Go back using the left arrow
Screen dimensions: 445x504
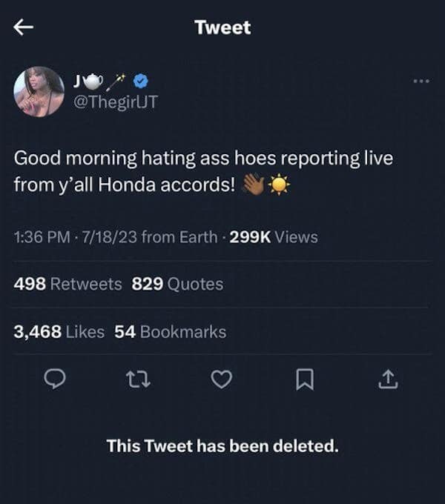pos(24,27)
